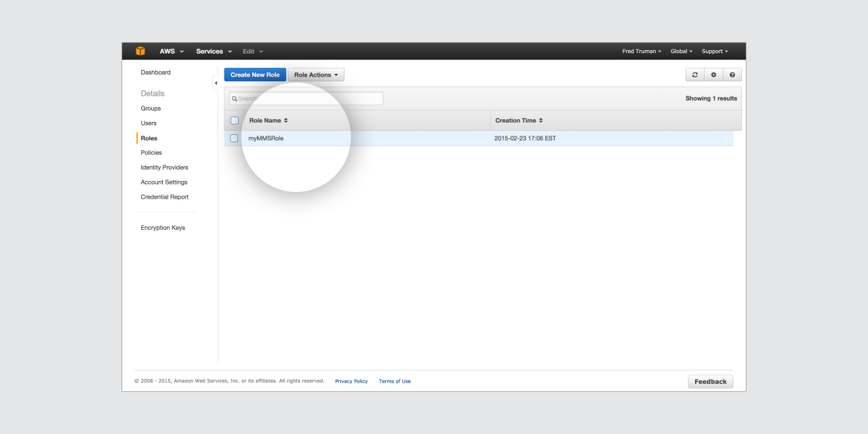Viewport: 868px width, 434px height.
Task: Open the Privacy Policy link
Action: click(351, 381)
